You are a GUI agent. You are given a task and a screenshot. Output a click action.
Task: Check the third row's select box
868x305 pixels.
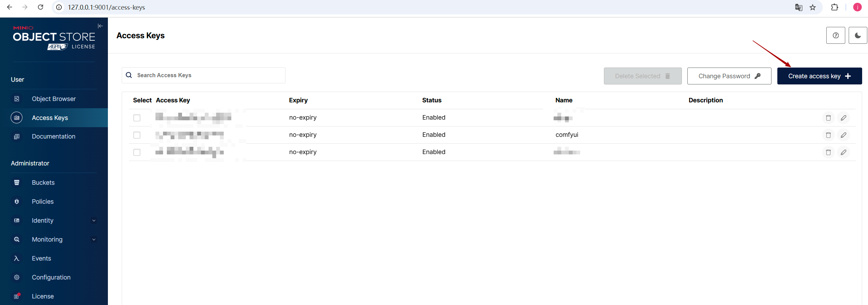point(137,152)
